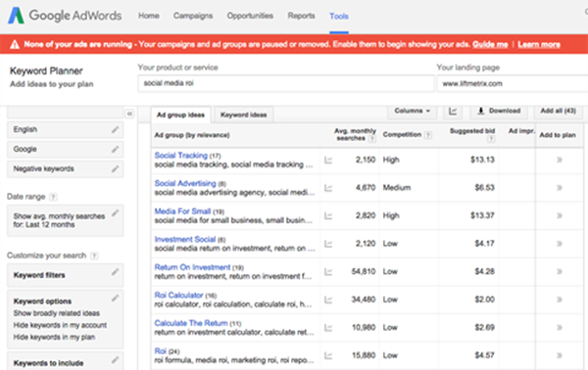Add Media For Small group to plan
Screen dimensions: 588x370
coord(560,215)
